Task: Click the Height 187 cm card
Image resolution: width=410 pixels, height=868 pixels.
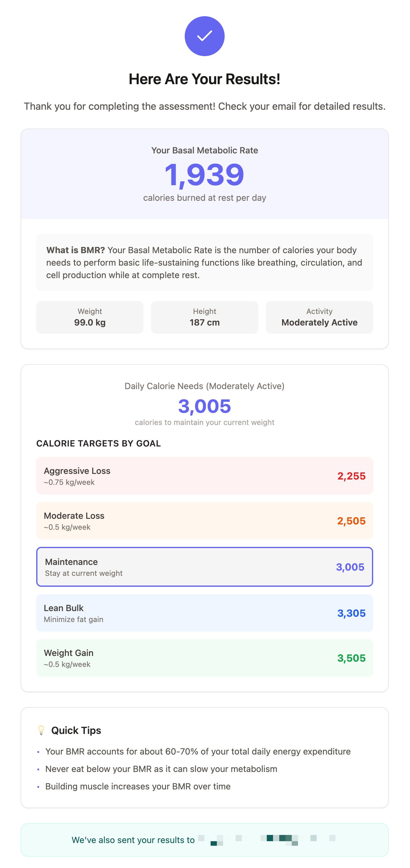Action: pyautogui.click(x=204, y=317)
